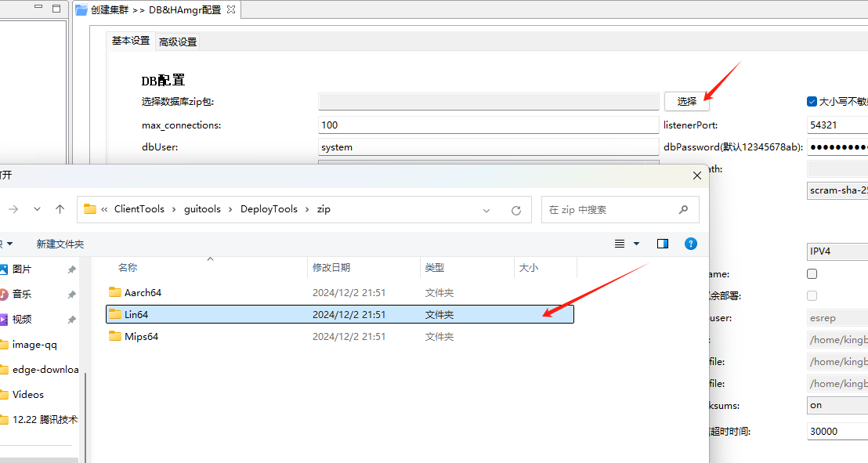
Task: Open recent locations dropdown arrow
Action: point(37,209)
